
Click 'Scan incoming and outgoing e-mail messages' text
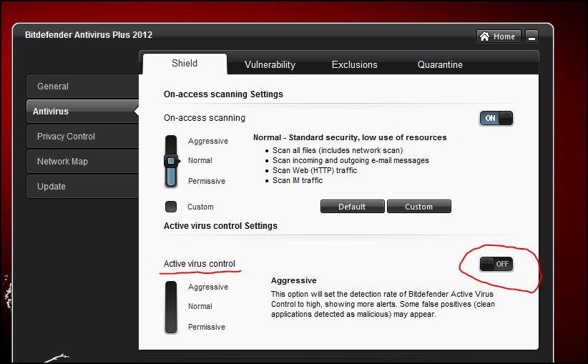pos(351,160)
